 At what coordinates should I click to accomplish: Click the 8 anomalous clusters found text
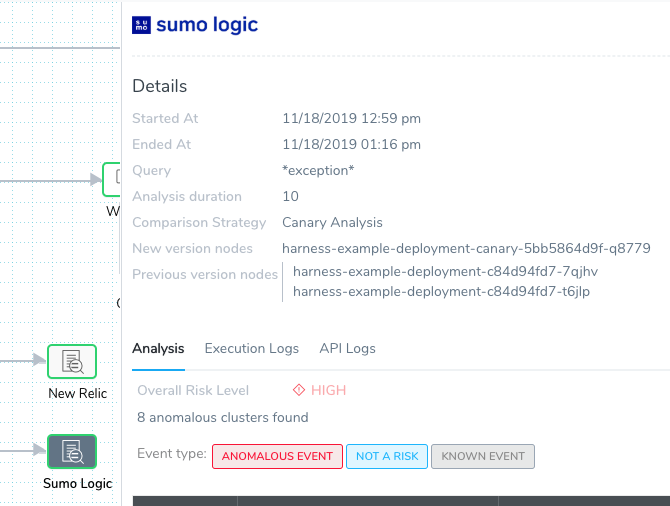coord(223,417)
